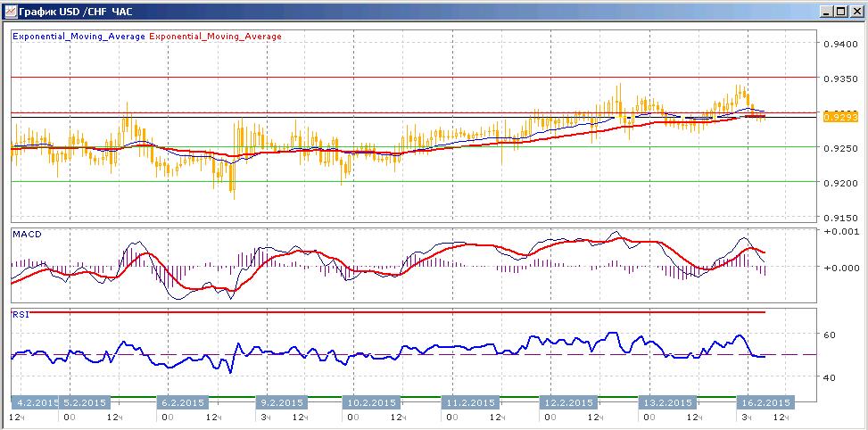Click the RSI panel label

coord(21,315)
